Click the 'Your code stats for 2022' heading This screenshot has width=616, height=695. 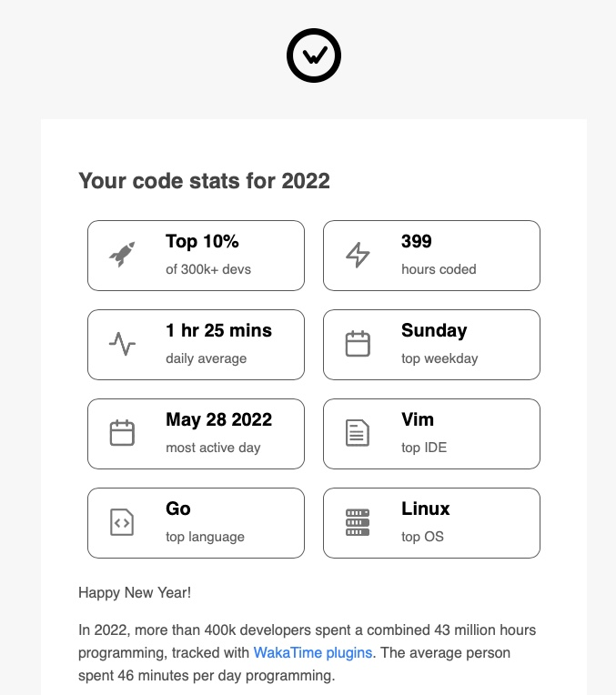click(x=204, y=180)
